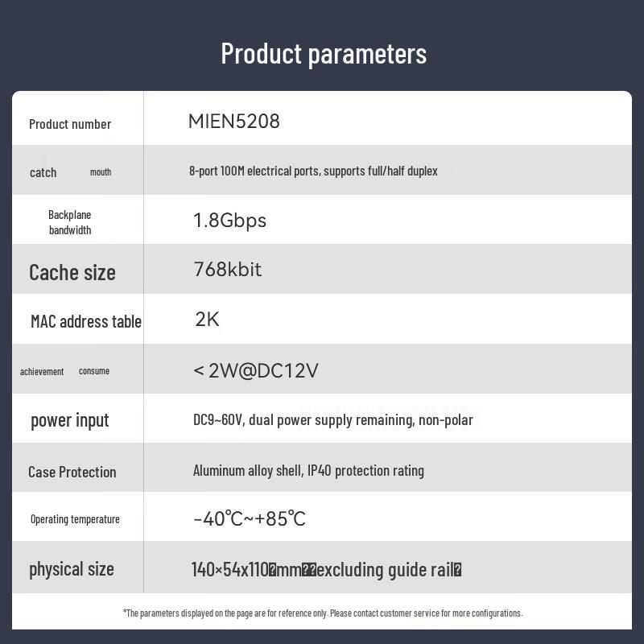
Task: Click the MIEN5208 model number
Action: coord(233,122)
